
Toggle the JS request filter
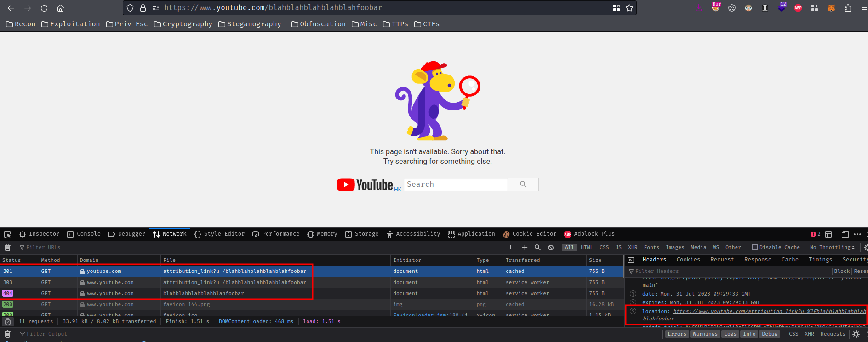pos(618,248)
